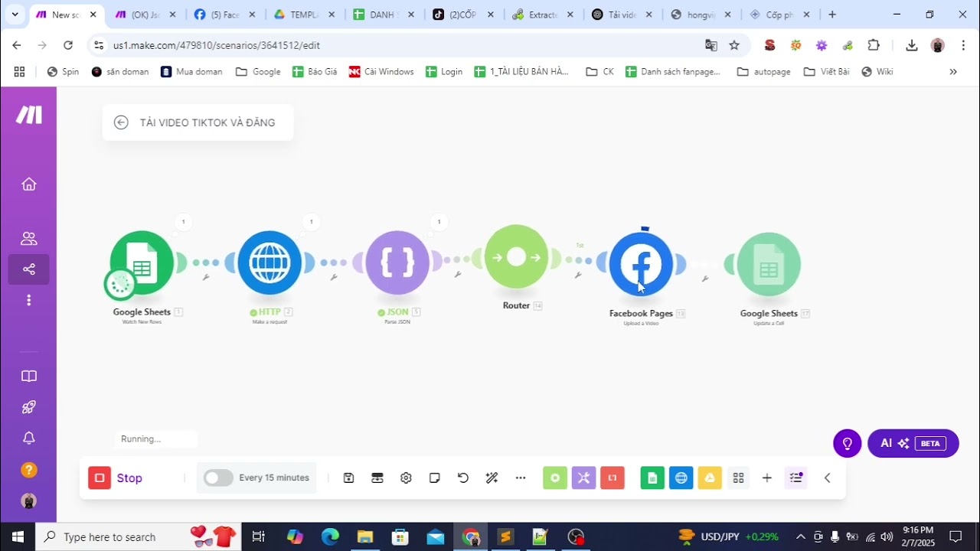Select the JSON Parse JSON module
The width and height of the screenshot is (980, 551).
pyautogui.click(x=397, y=262)
